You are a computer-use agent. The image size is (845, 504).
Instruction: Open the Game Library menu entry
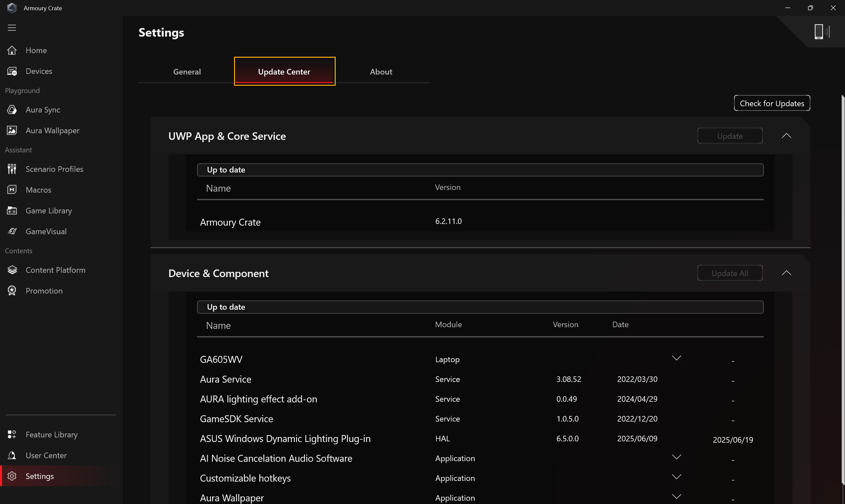coord(49,210)
